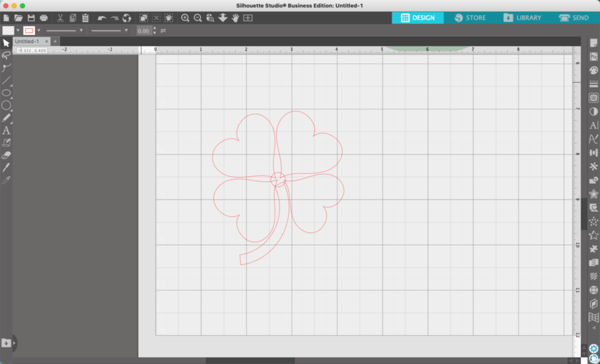Image resolution: width=600 pixels, height=364 pixels.
Task: Select the Text tool
Action: [6, 131]
